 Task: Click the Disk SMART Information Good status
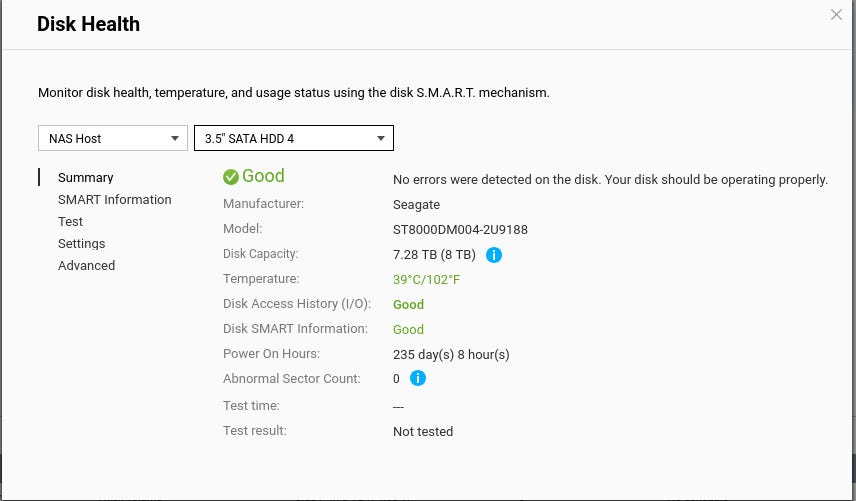click(x=408, y=330)
